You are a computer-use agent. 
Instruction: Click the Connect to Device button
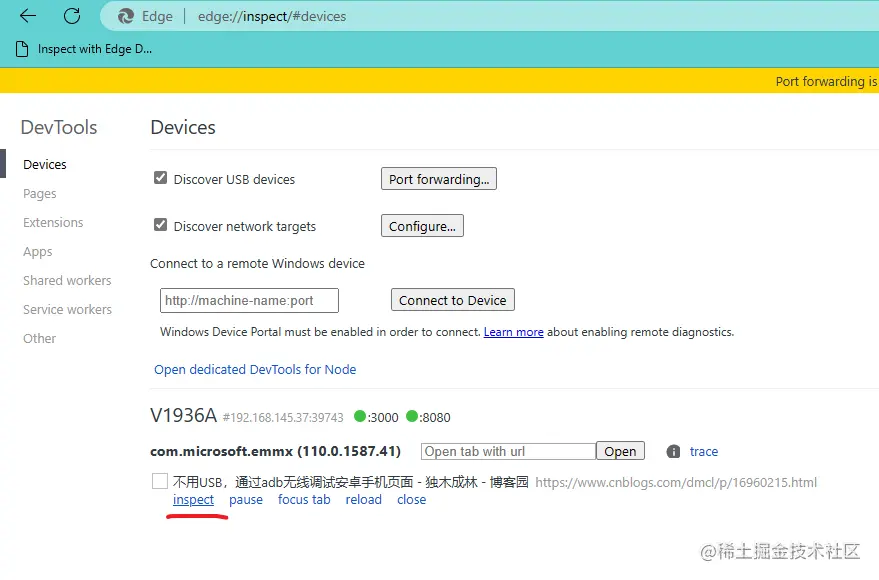[x=452, y=300]
